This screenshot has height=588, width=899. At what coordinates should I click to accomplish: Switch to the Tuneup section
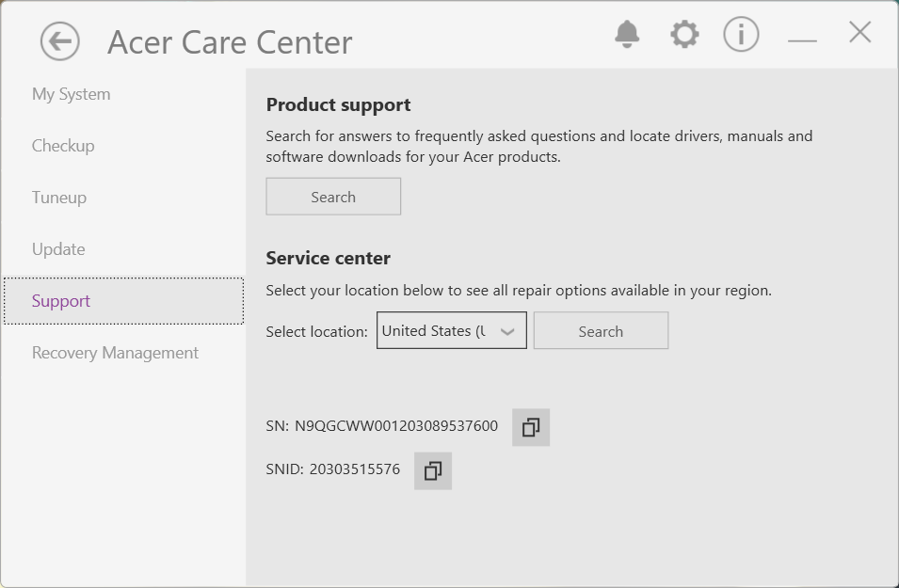click(59, 198)
